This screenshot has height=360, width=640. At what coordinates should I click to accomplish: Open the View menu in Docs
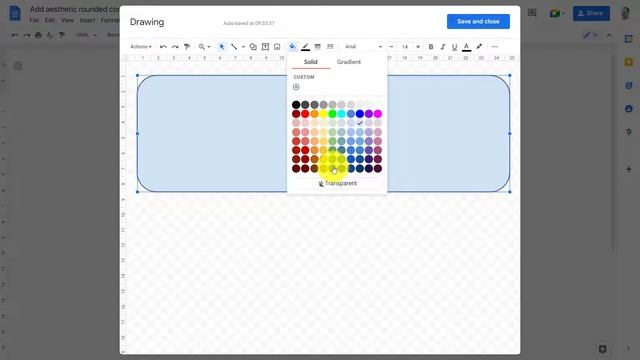click(x=67, y=20)
